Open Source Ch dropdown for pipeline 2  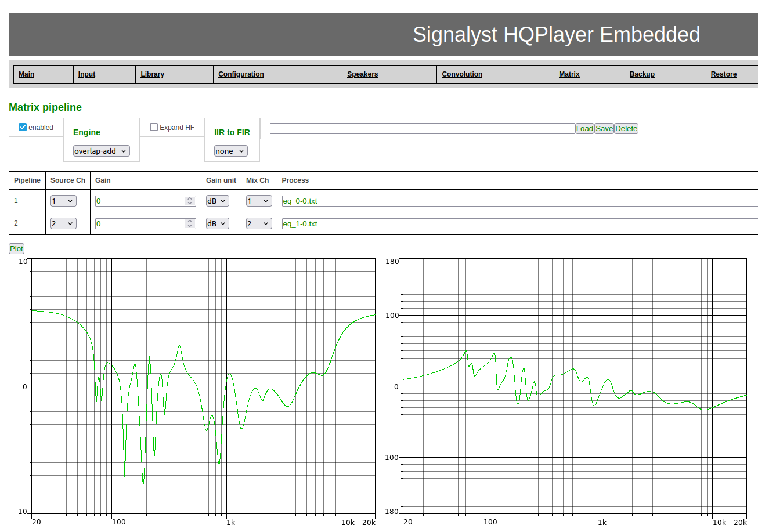(63, 223)
